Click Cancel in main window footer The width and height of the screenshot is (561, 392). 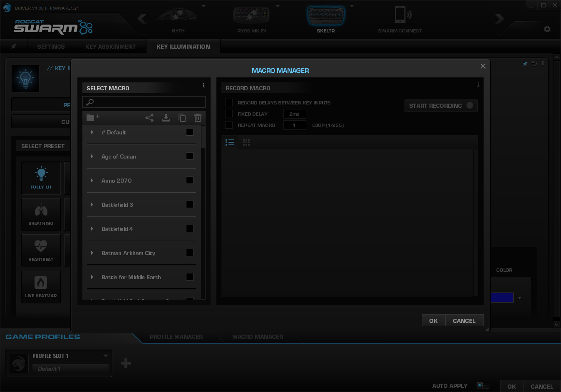pos(542,386)
